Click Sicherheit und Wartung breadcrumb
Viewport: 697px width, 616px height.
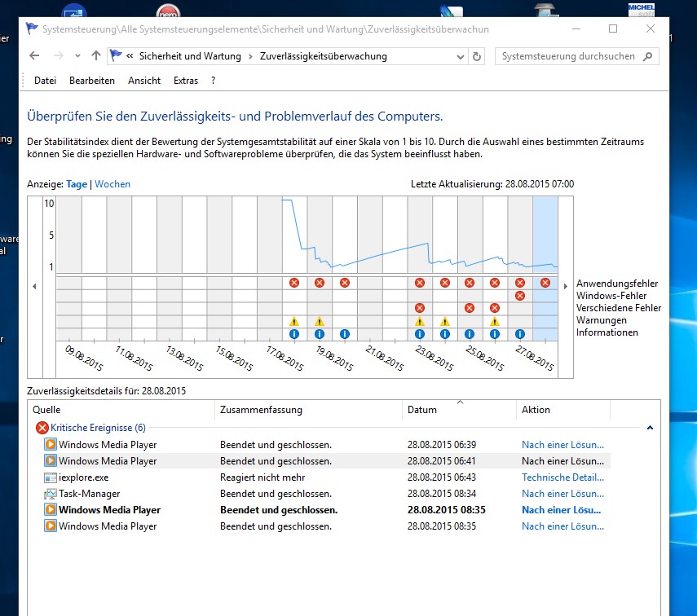[190, 56]
